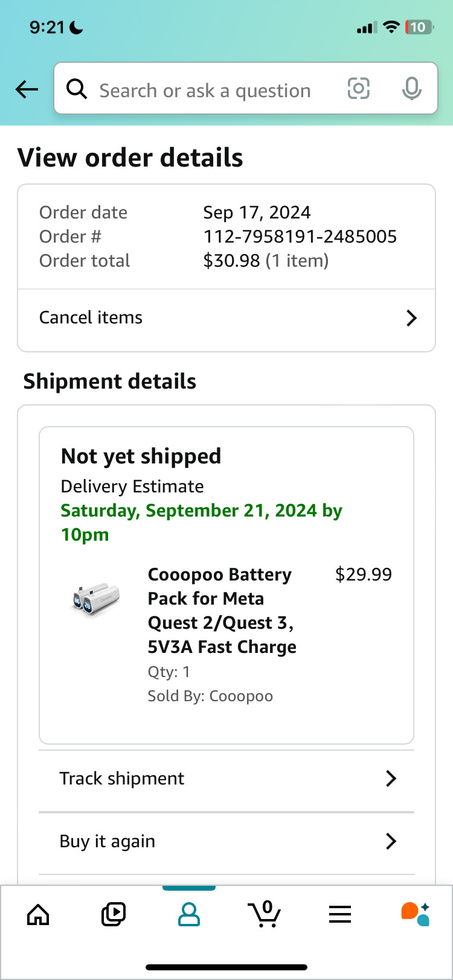Open the hamburger menu tab
The width and height of the screenshot is (453, 980).
340,915
